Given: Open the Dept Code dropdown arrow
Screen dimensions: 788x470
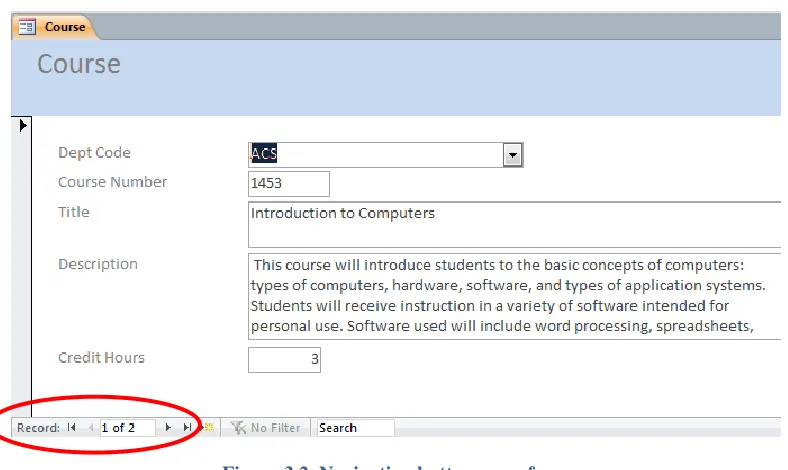Looking at the screenshot, I should coord(513,155).
